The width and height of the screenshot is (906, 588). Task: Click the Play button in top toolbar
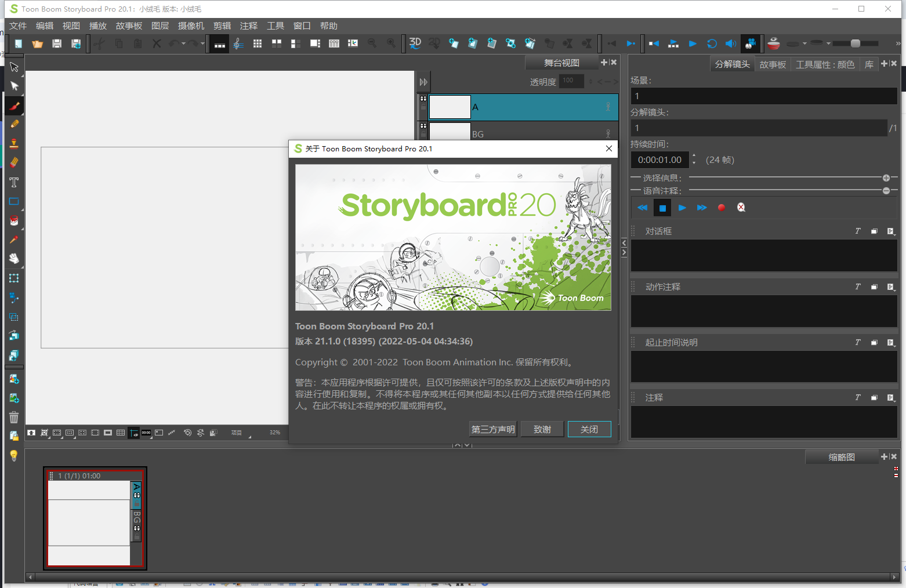click(x=693, y=43)
